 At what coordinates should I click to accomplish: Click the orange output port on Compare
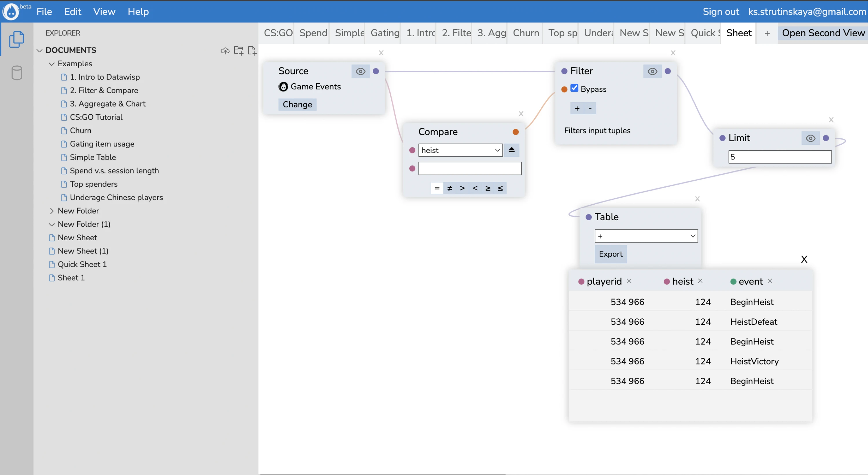[x=515, y=132]
